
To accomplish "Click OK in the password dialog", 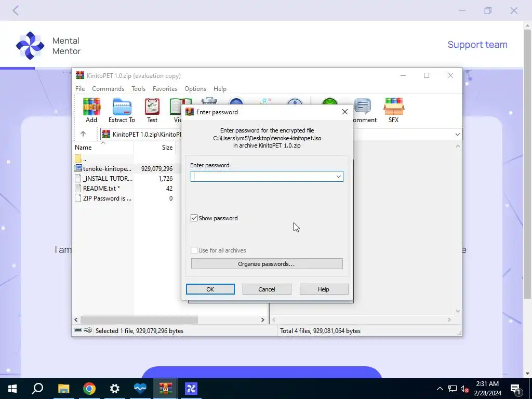I will (210, 289).
